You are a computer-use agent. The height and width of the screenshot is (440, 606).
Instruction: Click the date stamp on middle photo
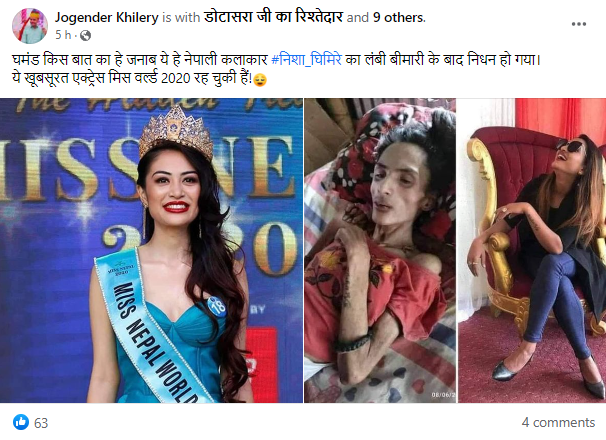(443, 395)
